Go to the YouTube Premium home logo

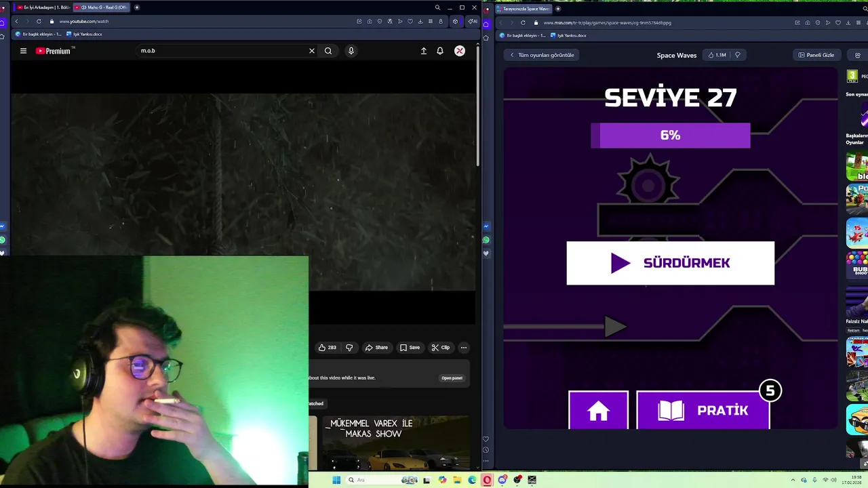(x=54, y=51)
